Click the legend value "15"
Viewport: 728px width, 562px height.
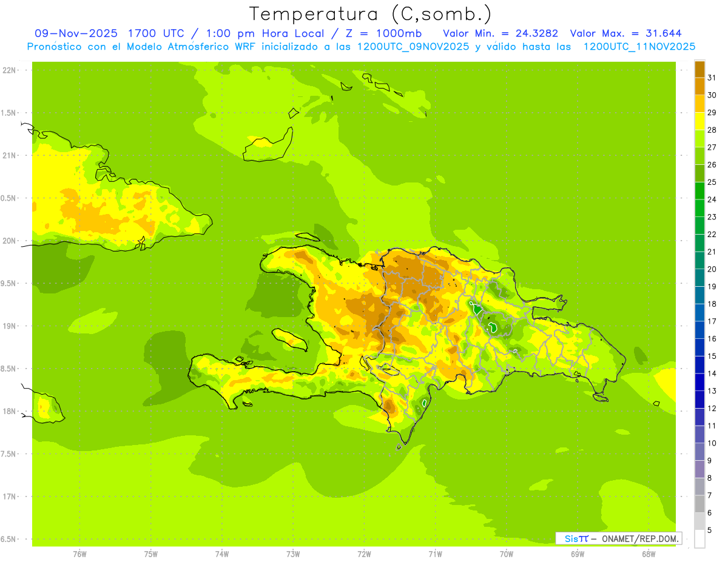coord(712,356)
